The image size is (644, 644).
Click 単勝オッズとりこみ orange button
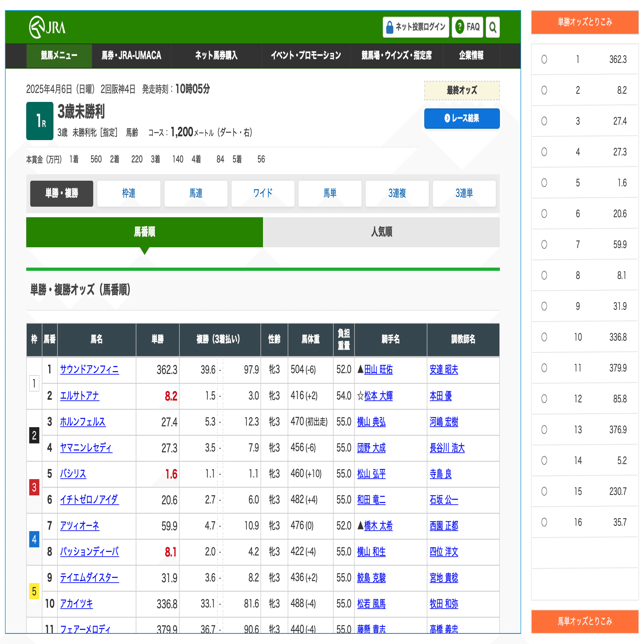(x=585, y=22)
